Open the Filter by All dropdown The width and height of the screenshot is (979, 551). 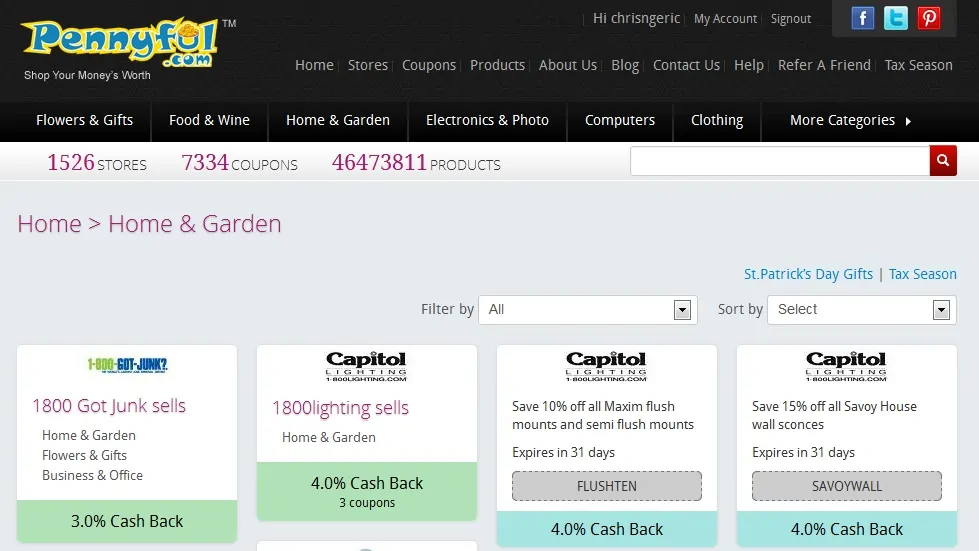588,310
